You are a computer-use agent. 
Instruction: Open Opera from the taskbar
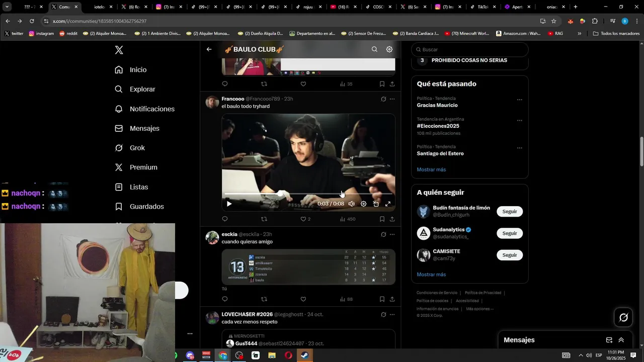tap(288, 355)
